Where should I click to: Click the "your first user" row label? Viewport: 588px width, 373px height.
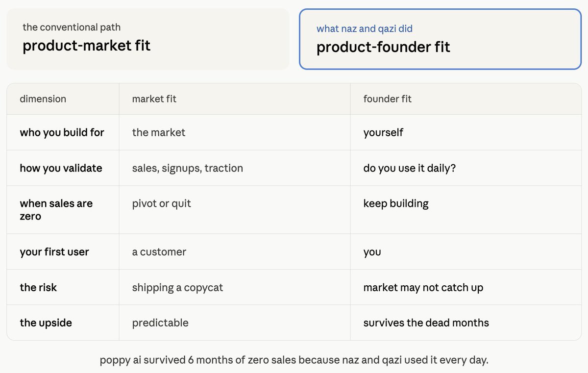[x=54, y=252]
